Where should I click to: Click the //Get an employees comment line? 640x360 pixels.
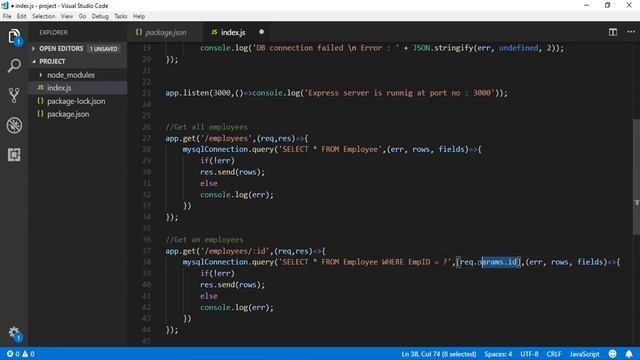click(204, 240)
